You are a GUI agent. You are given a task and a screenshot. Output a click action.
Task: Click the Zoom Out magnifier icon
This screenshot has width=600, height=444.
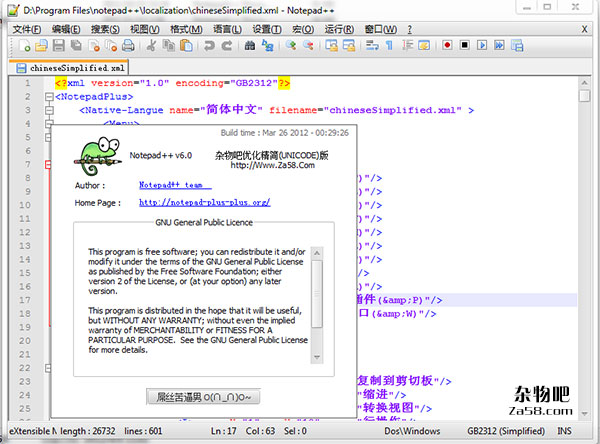coord(308,46)
